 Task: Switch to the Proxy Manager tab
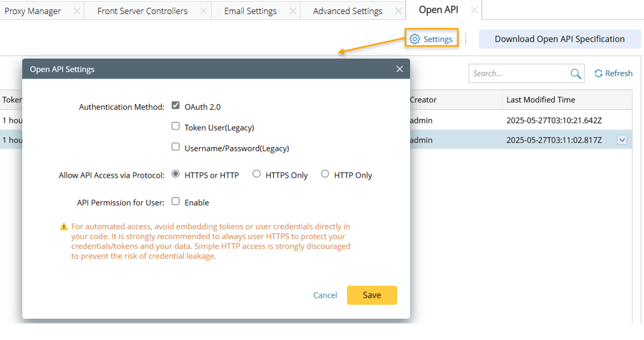(33, 11)
